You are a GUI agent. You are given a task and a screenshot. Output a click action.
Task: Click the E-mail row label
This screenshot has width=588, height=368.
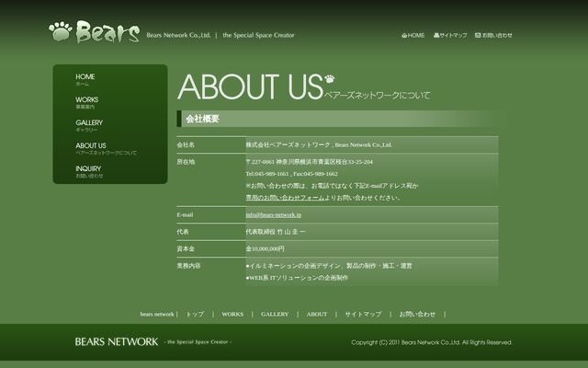(x=185, y=214)
